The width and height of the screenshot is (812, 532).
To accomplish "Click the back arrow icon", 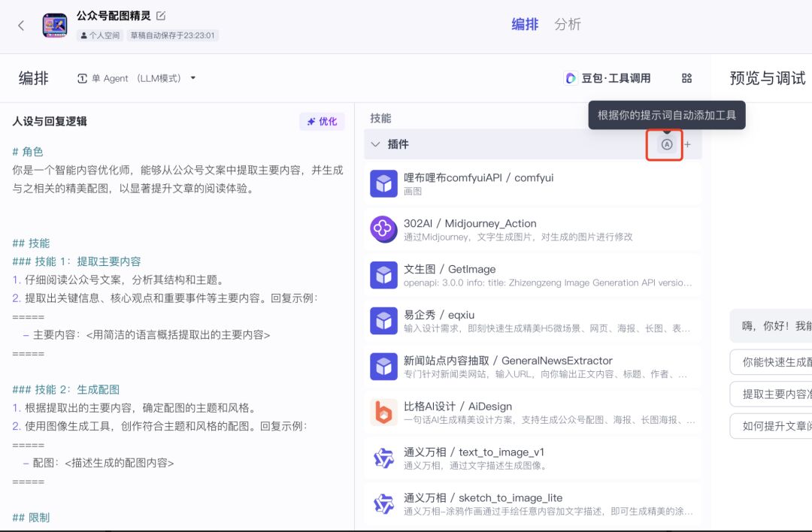I will (21, 26).
